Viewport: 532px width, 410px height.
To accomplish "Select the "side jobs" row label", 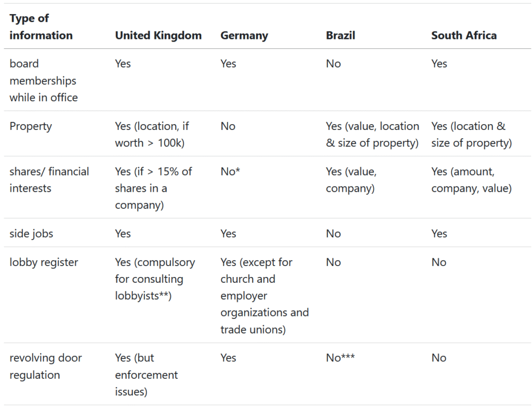I will point(31,234).
